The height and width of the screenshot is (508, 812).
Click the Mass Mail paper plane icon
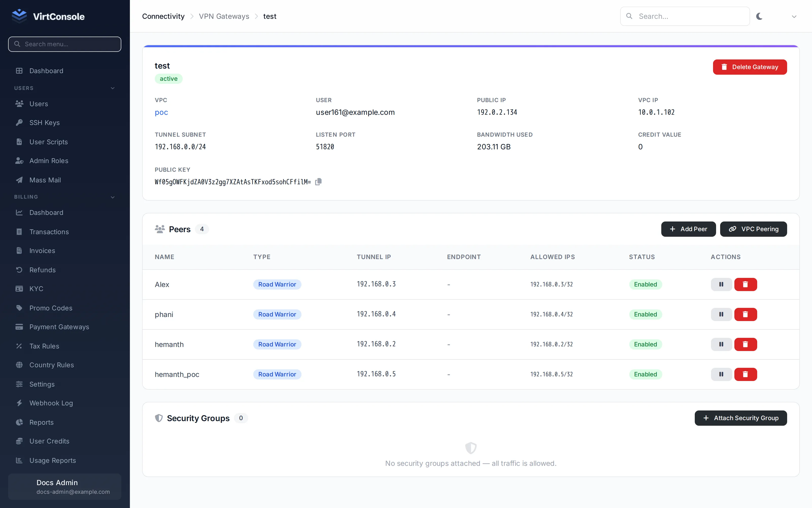pos(19,180)
